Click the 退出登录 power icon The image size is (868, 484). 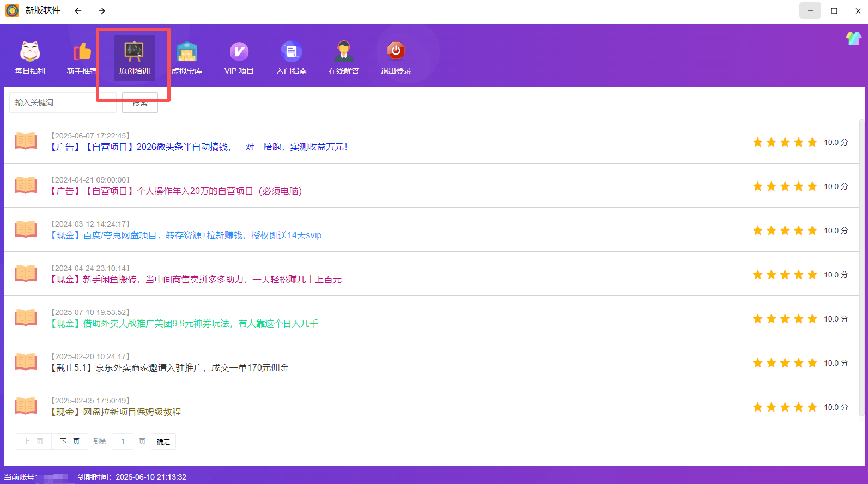(396, 52)
